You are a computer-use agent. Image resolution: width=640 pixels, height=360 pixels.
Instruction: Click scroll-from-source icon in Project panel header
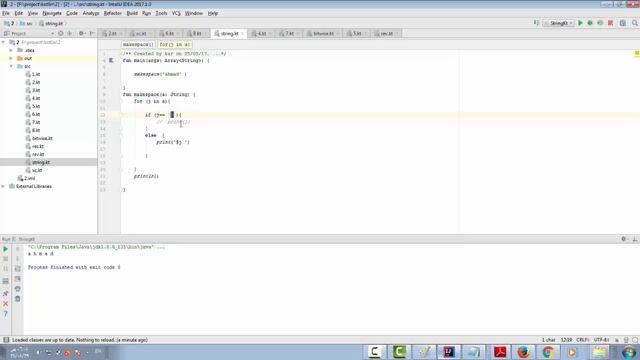tap(60, 33)
